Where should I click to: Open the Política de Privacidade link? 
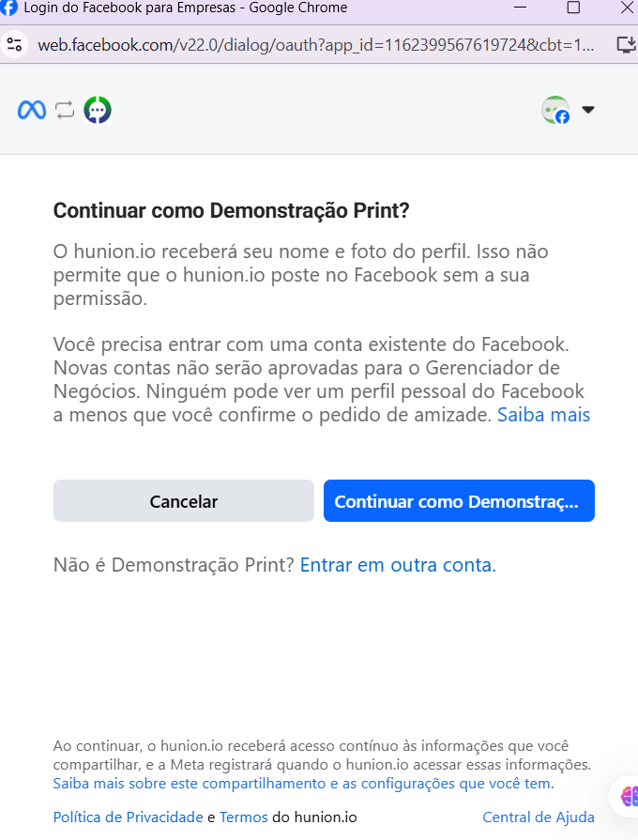(127, 817)
